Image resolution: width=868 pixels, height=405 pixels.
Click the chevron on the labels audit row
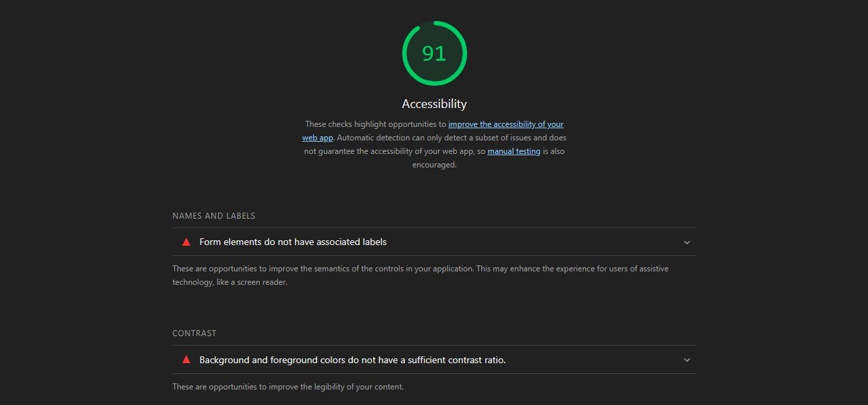pos(686,242)
